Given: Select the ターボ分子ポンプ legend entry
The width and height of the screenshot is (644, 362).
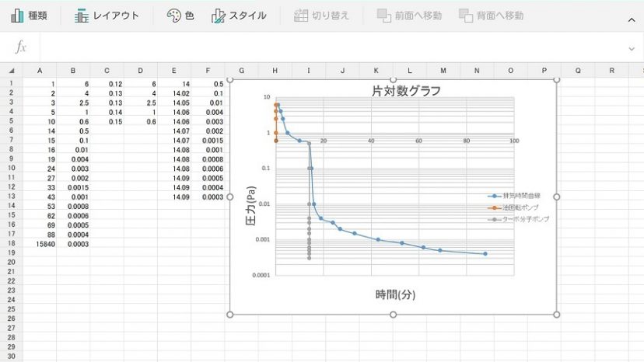Looking at the screenshot, I should point(521,219).
